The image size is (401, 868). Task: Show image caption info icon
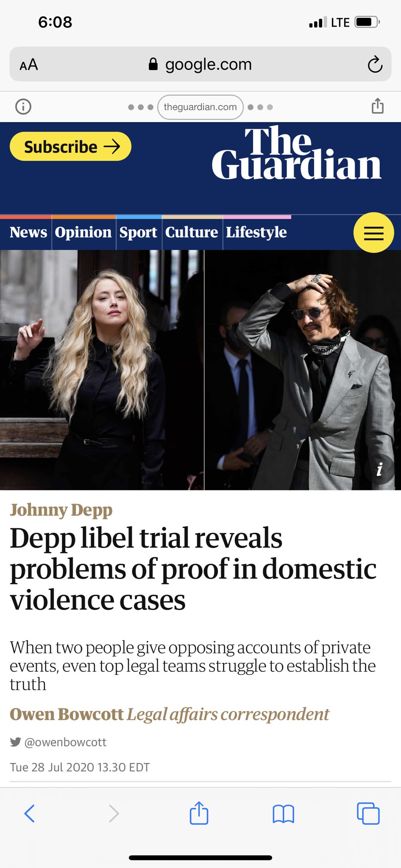[x=379, y=469]
